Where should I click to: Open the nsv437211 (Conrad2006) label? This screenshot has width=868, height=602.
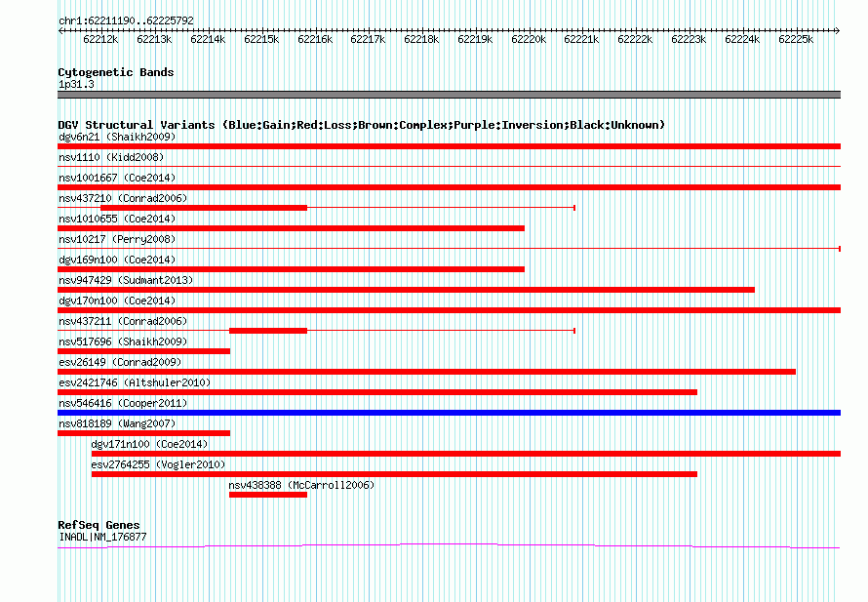coord(123,321)
